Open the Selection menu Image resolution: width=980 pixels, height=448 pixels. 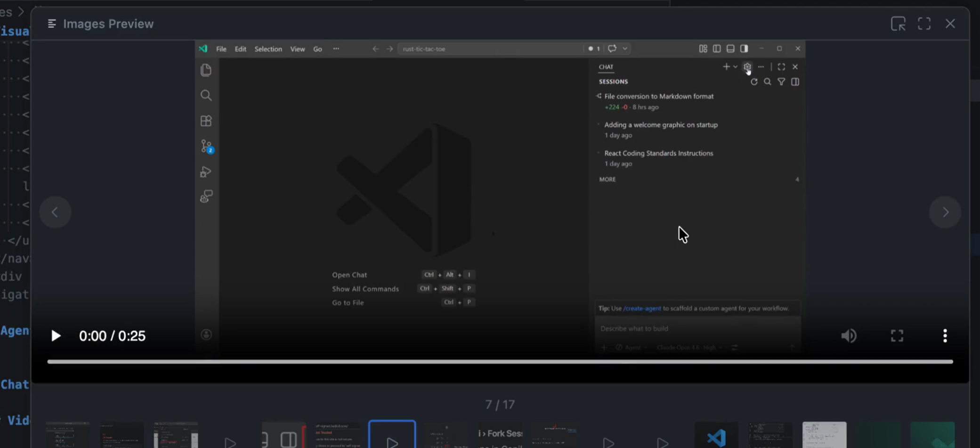coord(268,49)
